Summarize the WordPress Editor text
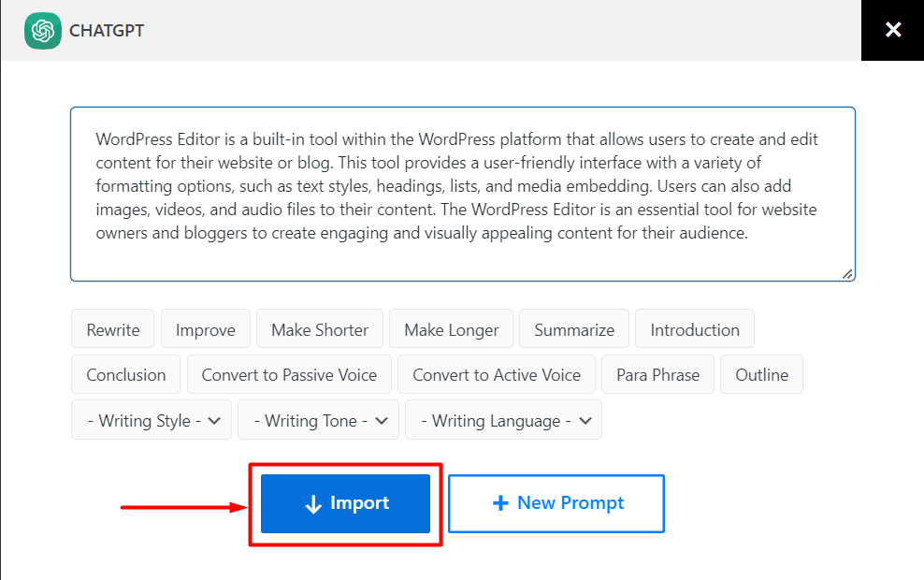Screen dimensions: 924x580 [573, 328]
